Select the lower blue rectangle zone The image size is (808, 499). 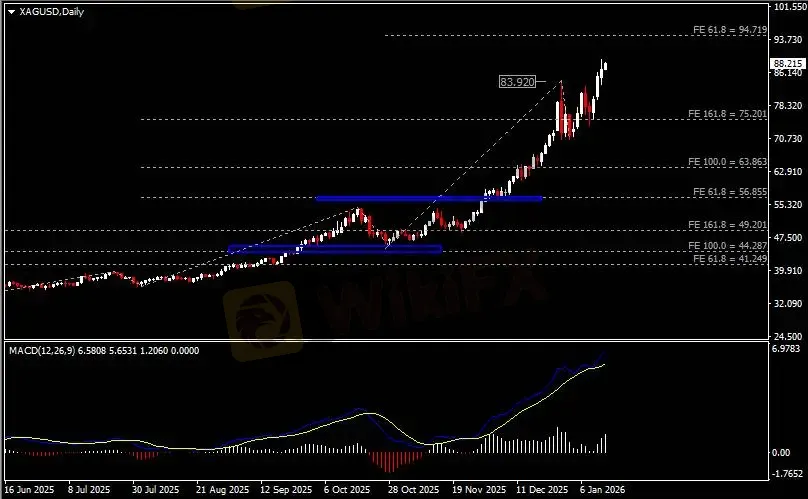pyautogui.click(x=335, y=248)
